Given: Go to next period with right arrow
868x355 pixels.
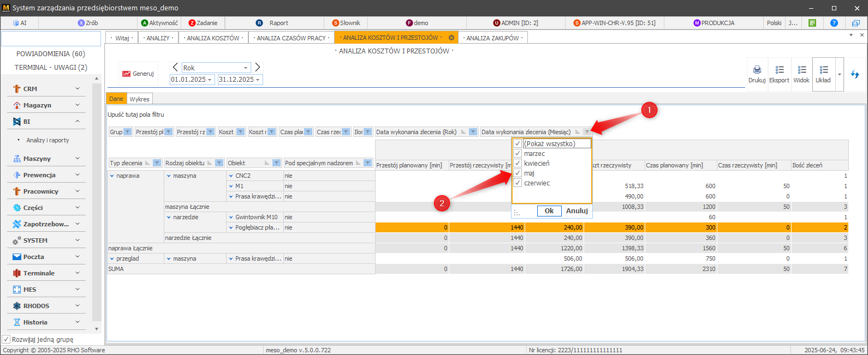Looking at the screenshot, I should 258,67.
